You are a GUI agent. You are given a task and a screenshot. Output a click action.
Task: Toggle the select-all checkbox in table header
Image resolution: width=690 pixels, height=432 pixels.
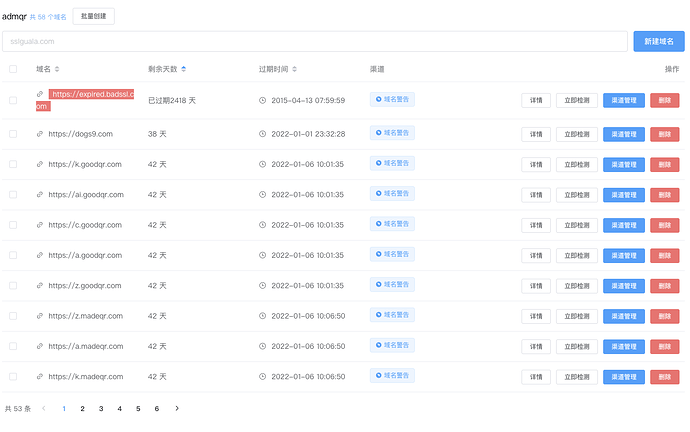[x=13, y=69]
